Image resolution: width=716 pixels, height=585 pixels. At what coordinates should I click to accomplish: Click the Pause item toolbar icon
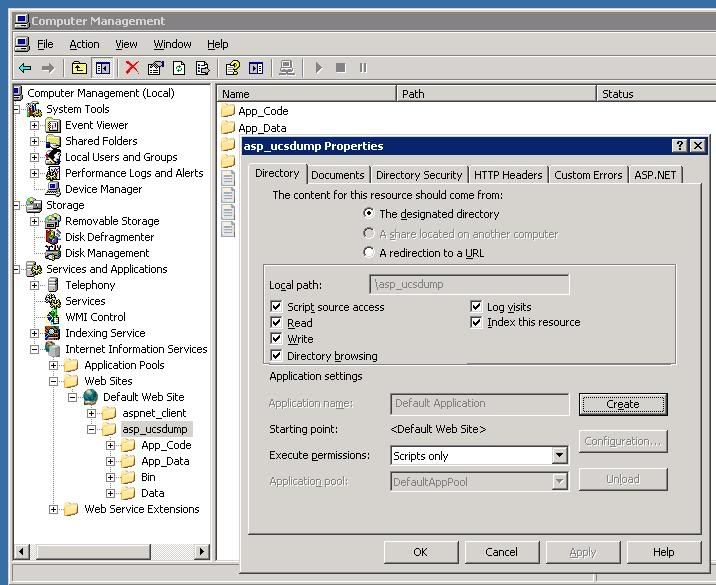[x=363, y=68]
